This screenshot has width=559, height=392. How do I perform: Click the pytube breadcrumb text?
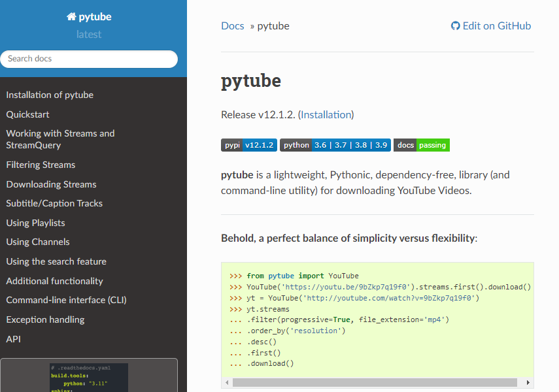click(x=273, y=25)
